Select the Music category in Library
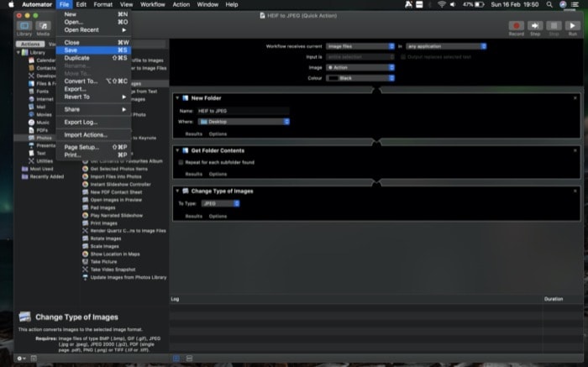The height and width of the screenshot is (367, 588). [39, 123]
